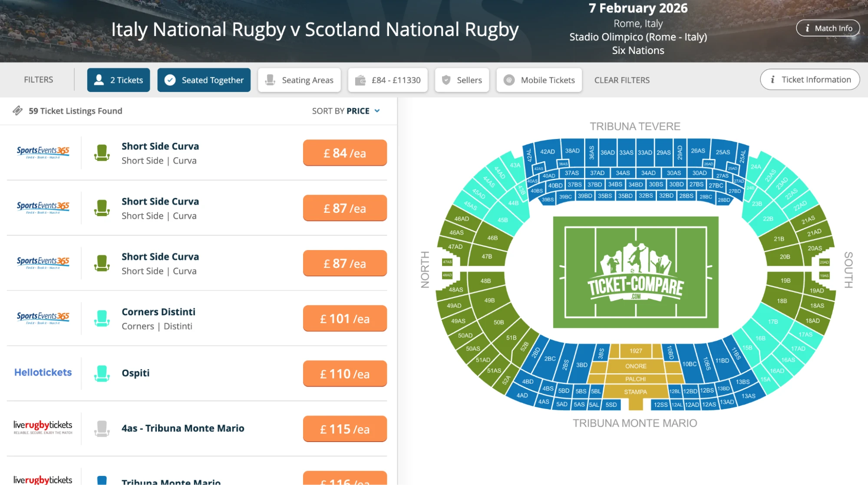Click the checkmark icon on Seated Together filter
868x485 pixels.
point(170,79)
